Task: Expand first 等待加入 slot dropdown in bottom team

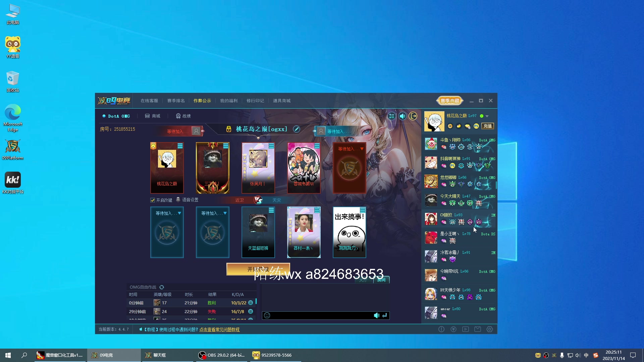Action: [179, 213]
